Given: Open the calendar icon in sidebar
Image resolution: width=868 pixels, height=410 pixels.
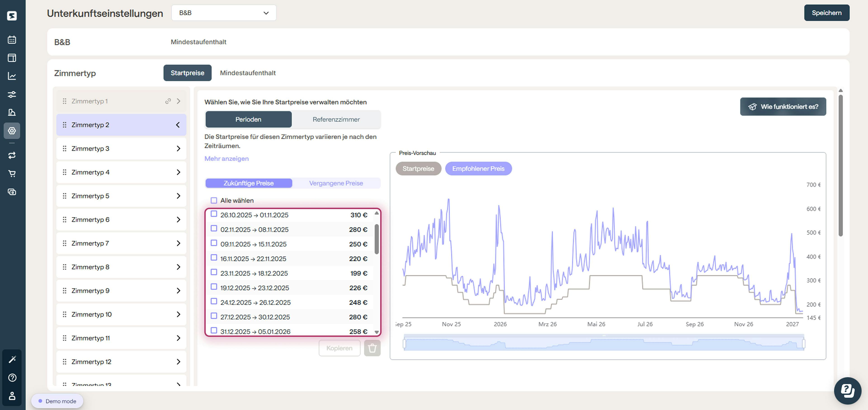Looking at the screenshot, I should (12, 39).
